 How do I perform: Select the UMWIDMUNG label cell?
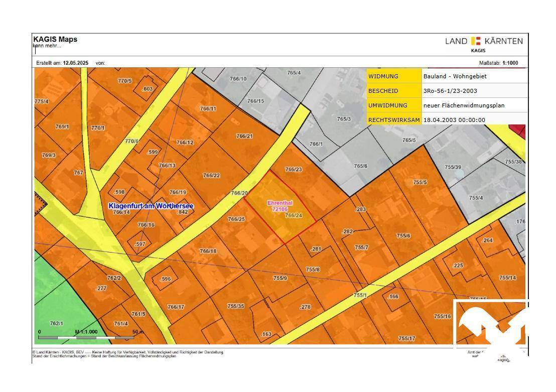pyautogui.click(x=394, y=105)
